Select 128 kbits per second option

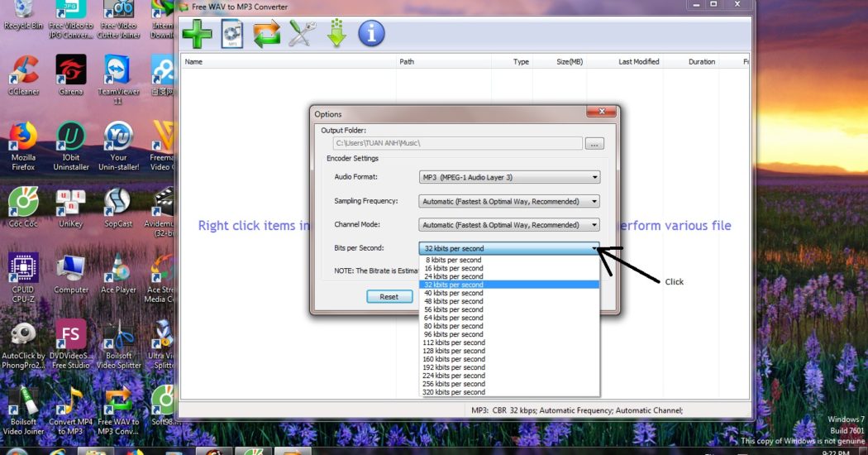(509, 351)
